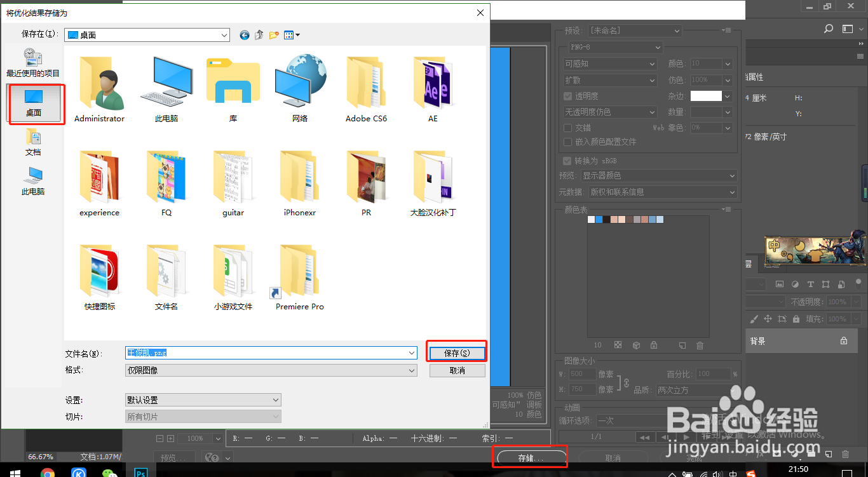Select 桌面 in the places sidebar
This screenshot has width=868, height=477.
click(34, 103)
